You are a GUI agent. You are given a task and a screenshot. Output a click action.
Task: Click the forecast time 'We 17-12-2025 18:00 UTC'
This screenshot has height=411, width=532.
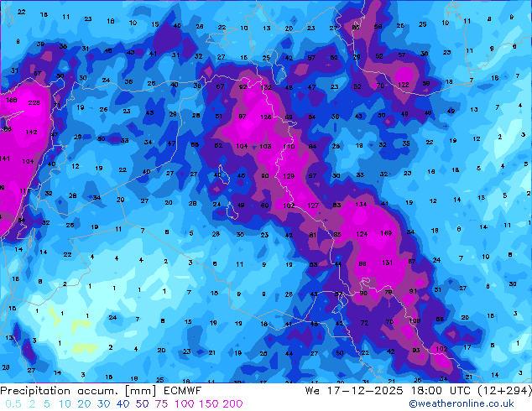pyautogui.click(x=388, y=391)
